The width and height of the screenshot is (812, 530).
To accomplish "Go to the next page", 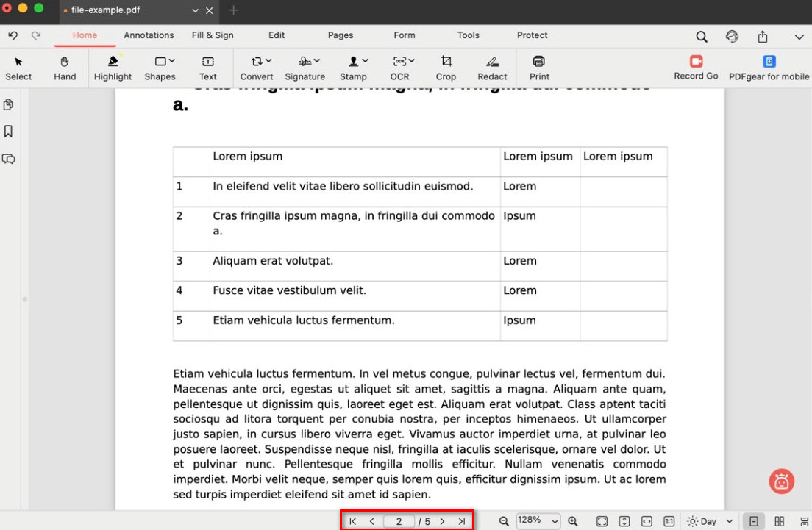I will (x=442, y=521).
